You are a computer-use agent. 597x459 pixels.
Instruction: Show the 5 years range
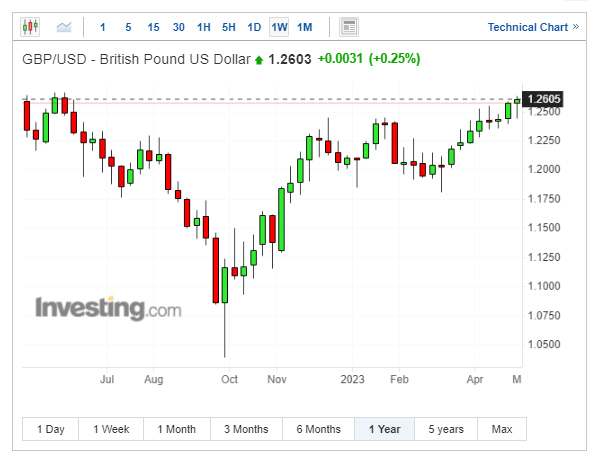[x=446, y=429]
